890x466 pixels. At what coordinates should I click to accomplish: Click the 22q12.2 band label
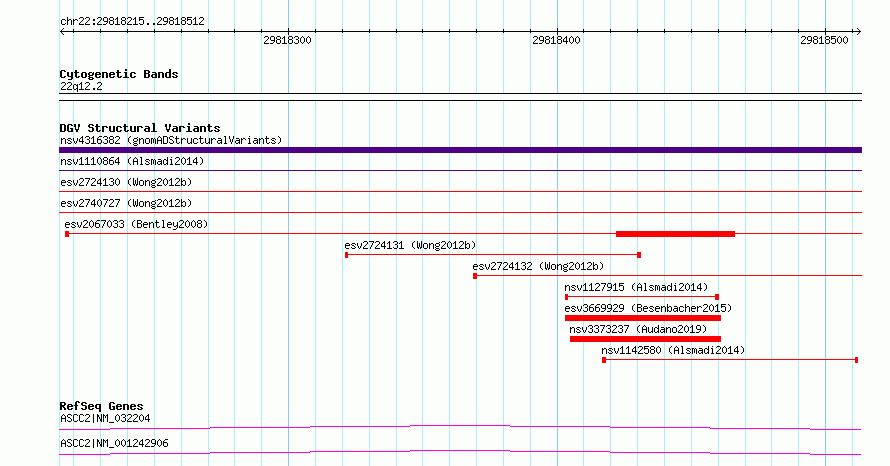[81, 86]
